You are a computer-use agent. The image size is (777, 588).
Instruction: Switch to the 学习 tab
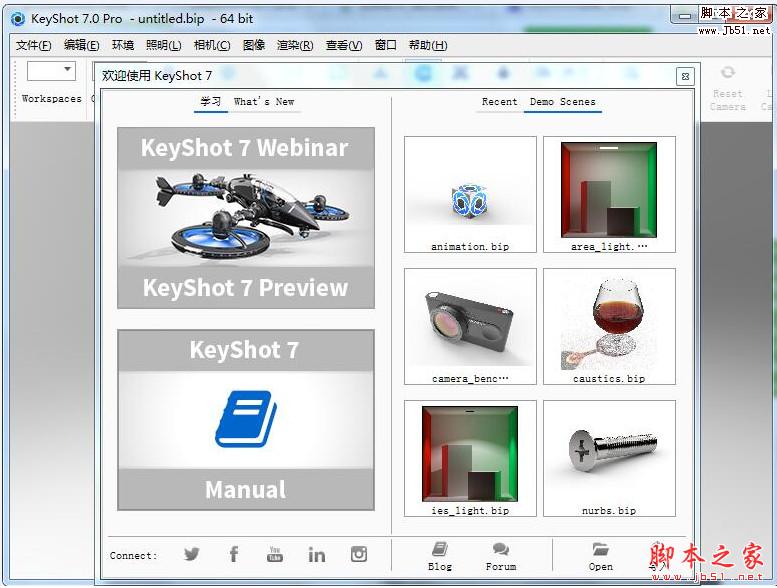(x=211, y=102)
